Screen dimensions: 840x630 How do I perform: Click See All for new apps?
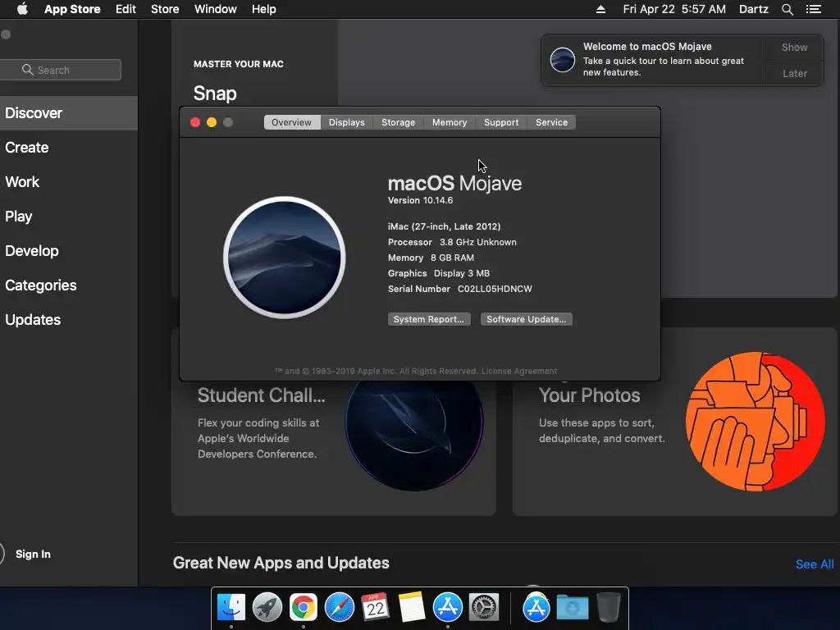815,564
